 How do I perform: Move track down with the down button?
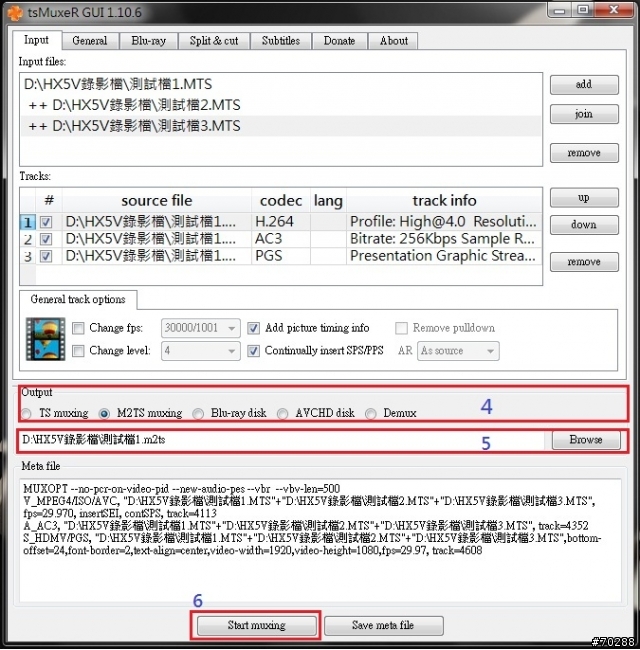(584, 225)
